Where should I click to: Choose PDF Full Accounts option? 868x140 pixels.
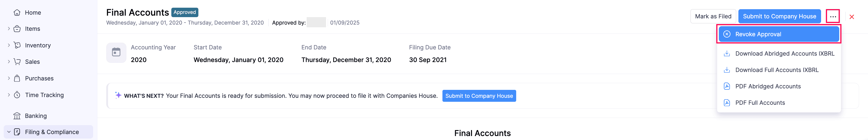pyautogui.click(x=760, y=103)
